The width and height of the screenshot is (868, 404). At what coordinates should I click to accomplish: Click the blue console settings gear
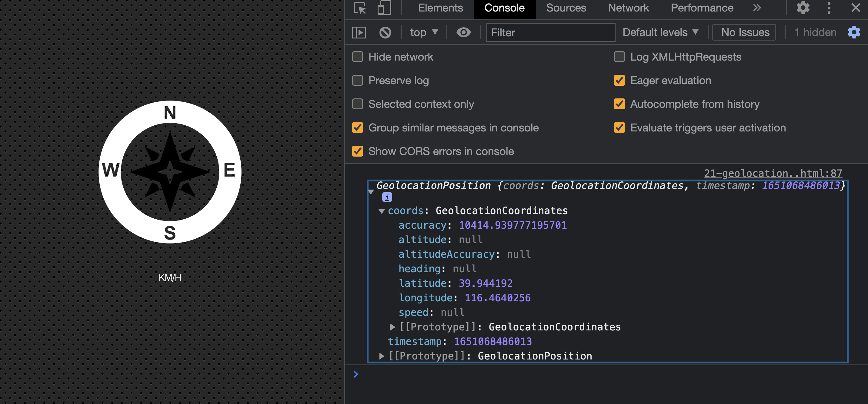coord(853,33)
